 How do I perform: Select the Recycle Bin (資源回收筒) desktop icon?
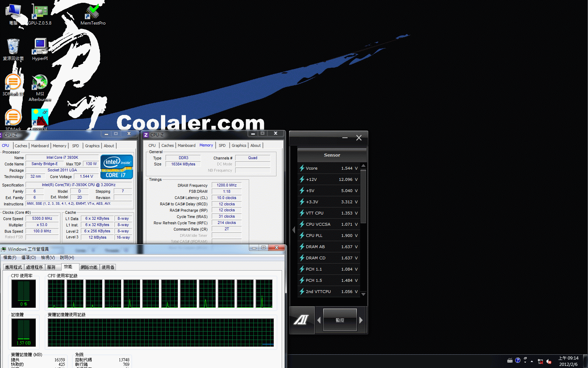coord(13,49)
